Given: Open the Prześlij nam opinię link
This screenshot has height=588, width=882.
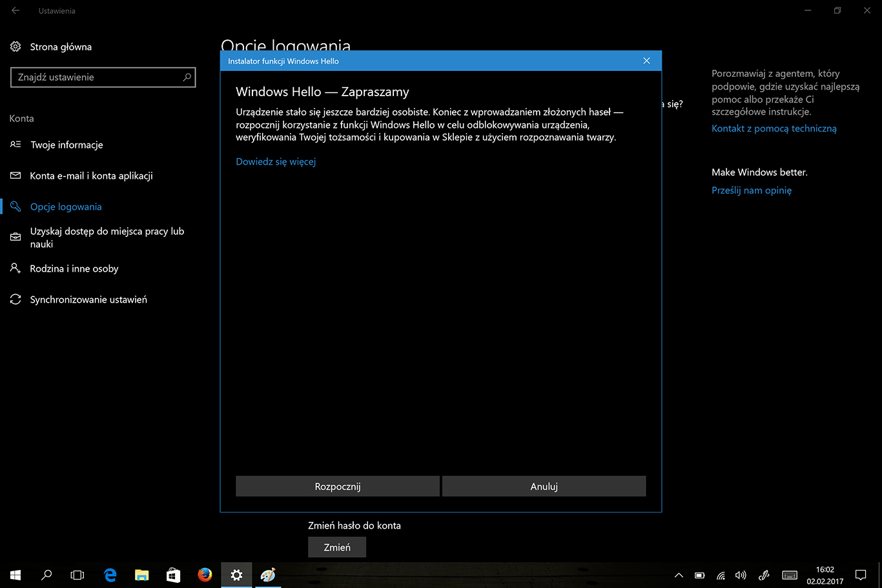Looking at the screenshot, I should pyautogui.click(x=752, y=190).
